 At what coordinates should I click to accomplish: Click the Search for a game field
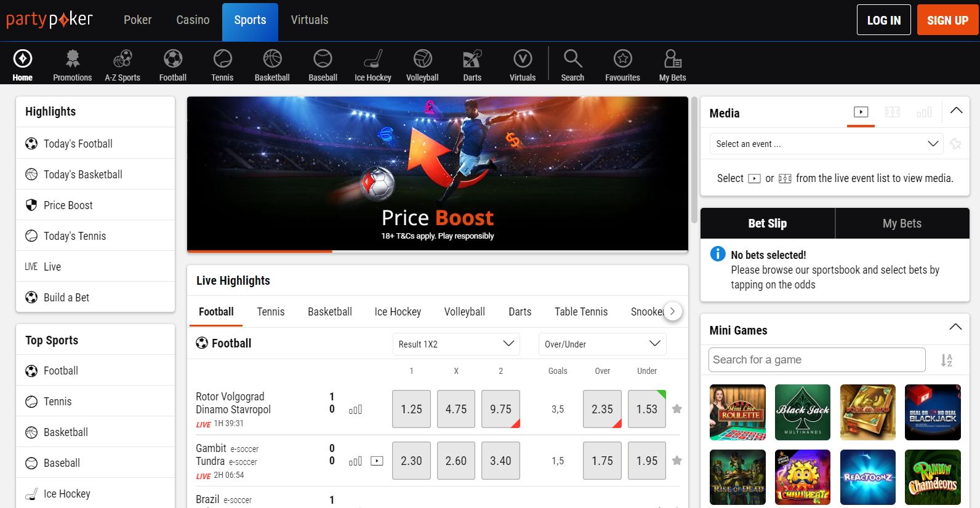coord(816,360)
